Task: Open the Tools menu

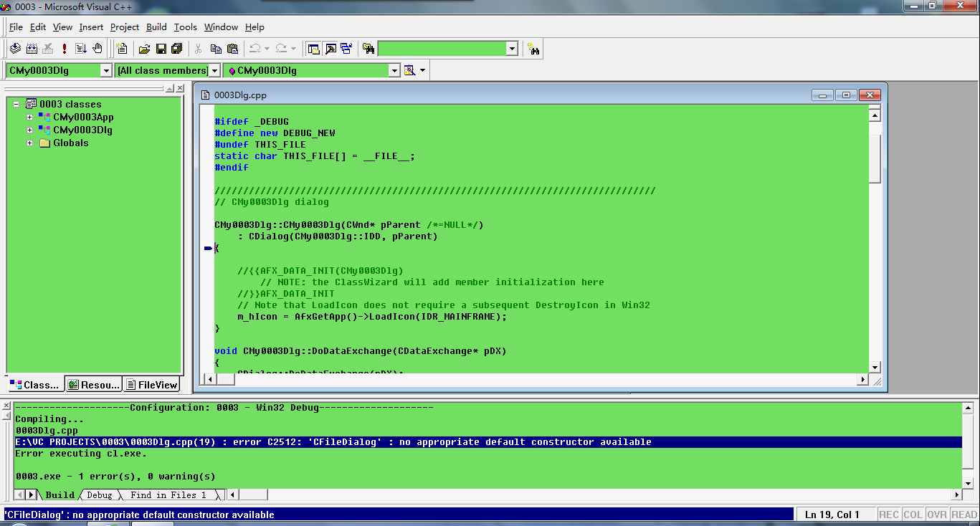Action: click(185, 27)
